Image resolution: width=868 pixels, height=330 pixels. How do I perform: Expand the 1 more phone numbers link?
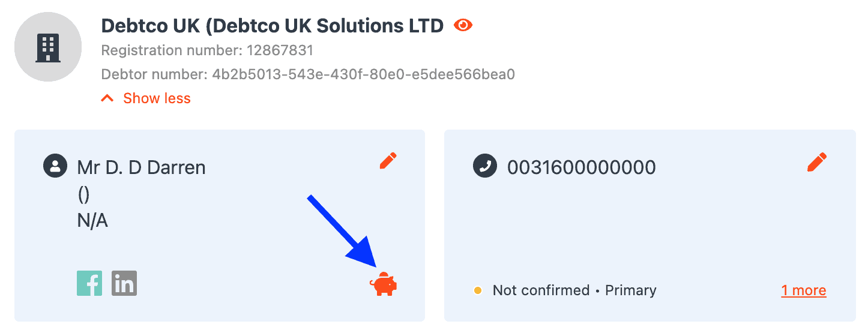click(804, 290)
